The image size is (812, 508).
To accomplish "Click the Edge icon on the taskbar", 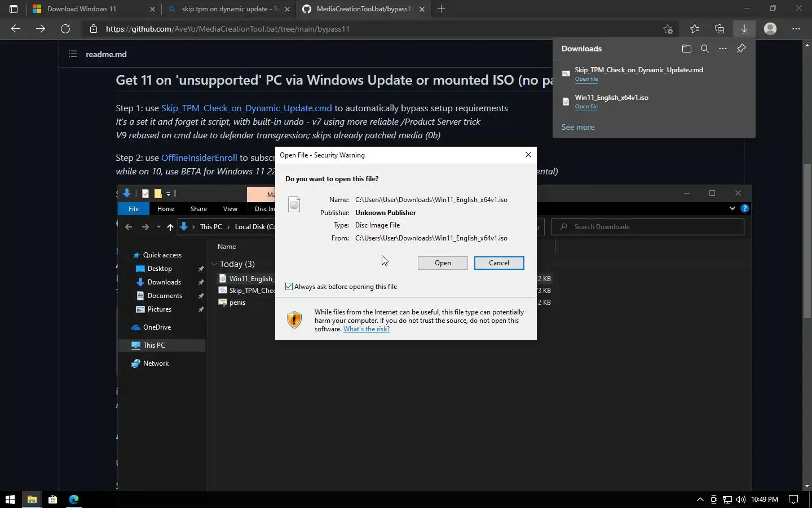I will (74, 499).
